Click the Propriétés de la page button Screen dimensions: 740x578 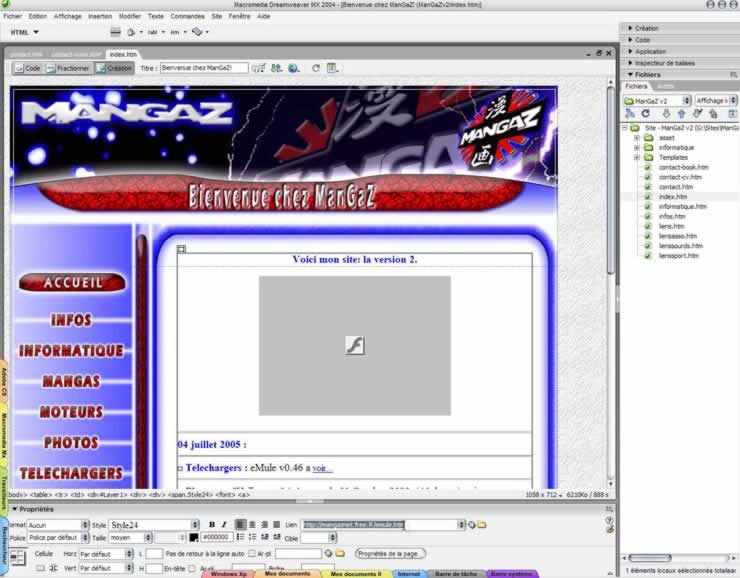pyautogui.click(x=390, y=553)
